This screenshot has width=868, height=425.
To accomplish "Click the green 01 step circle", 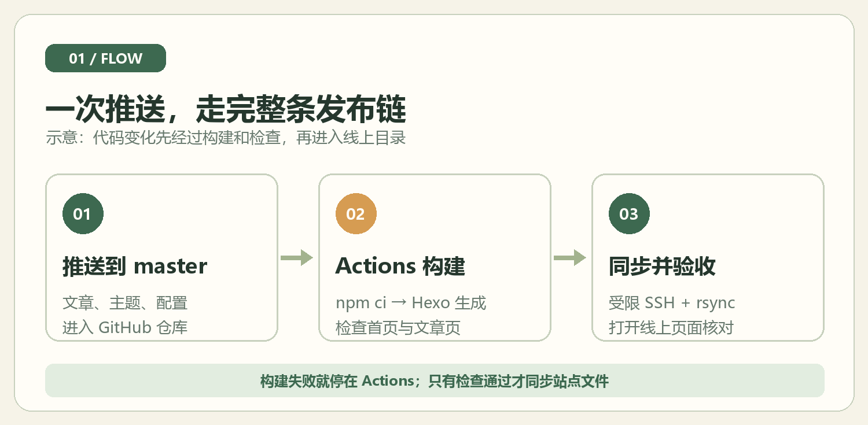I will [83, 214].
